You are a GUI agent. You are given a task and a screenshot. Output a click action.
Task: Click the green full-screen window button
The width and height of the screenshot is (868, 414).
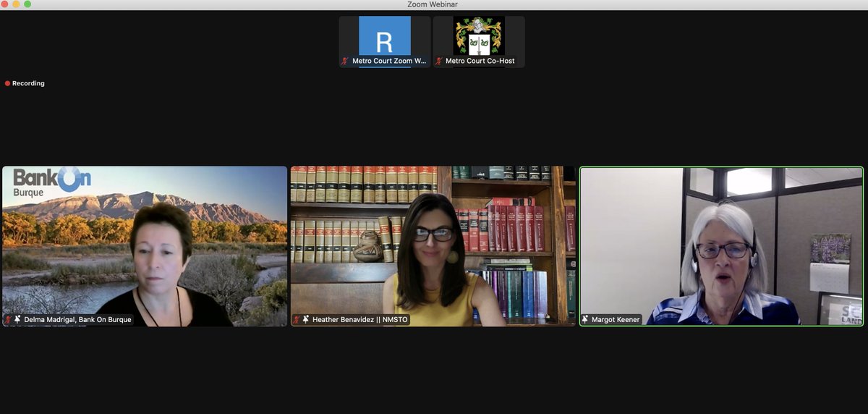tap(27, 4)
